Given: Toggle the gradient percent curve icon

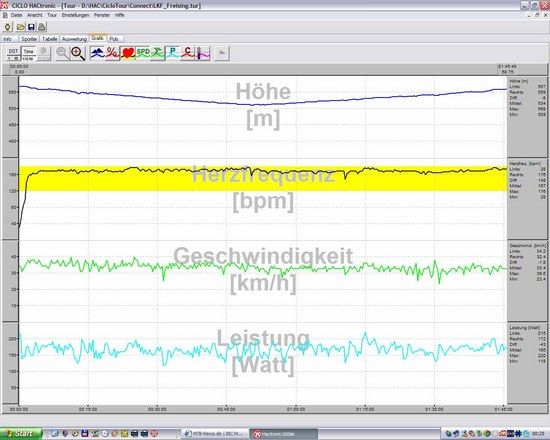Looking at the screenshot, I should pyautogui.click(x=112, y=53).
